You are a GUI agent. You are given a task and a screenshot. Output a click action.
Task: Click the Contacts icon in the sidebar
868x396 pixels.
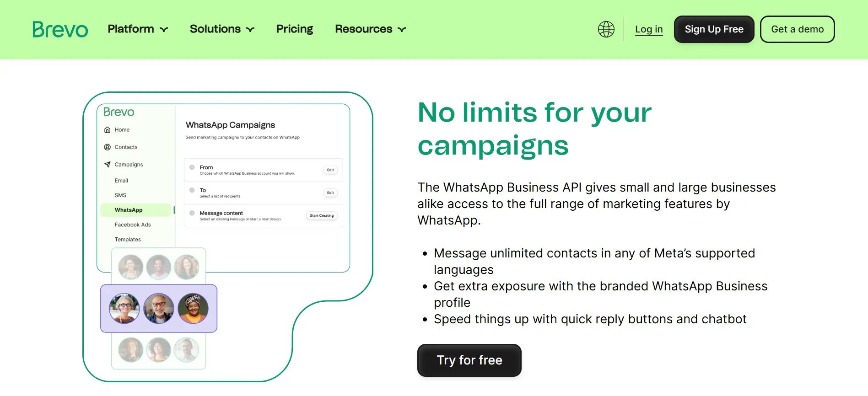pos(107,147)
